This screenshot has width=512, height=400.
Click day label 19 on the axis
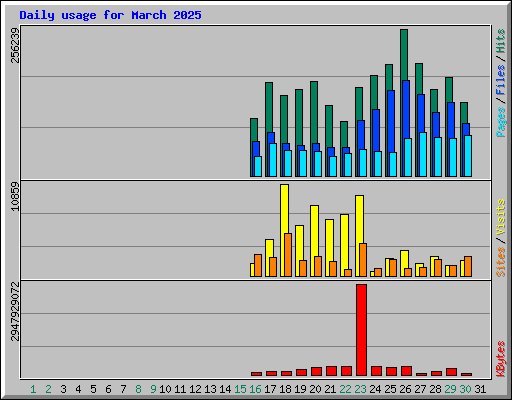(x=300, y=389)
